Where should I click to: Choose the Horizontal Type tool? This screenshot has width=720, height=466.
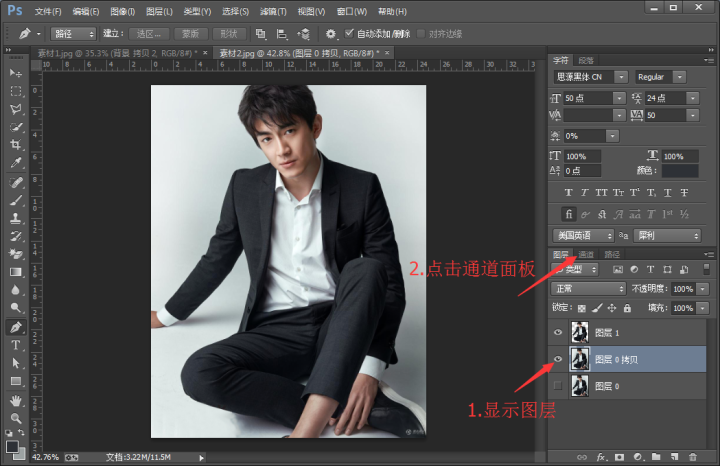coord(16,345)
